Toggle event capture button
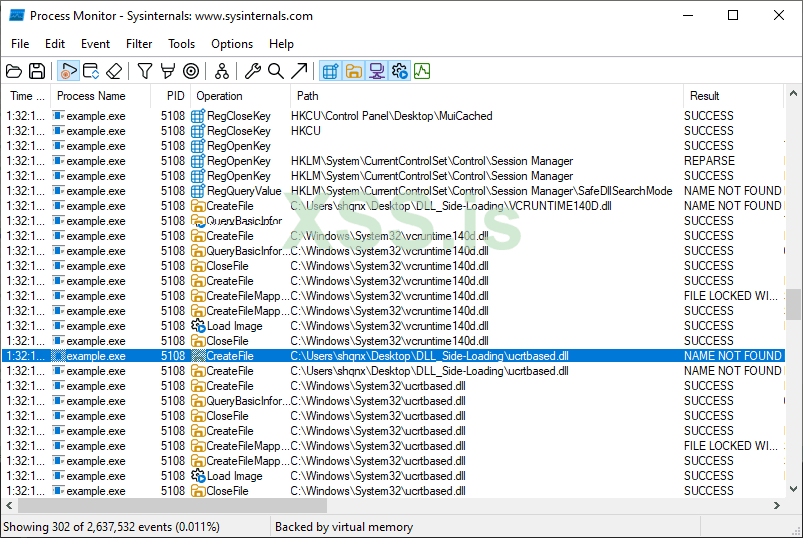The height and width of the screenshot is (538, 803). click(68, 71)
